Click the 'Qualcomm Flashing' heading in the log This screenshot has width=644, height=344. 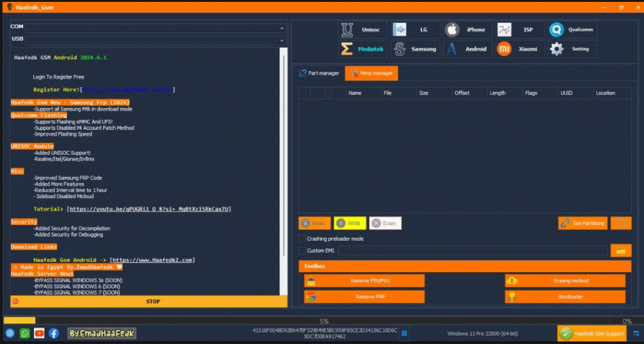(38, 115)
